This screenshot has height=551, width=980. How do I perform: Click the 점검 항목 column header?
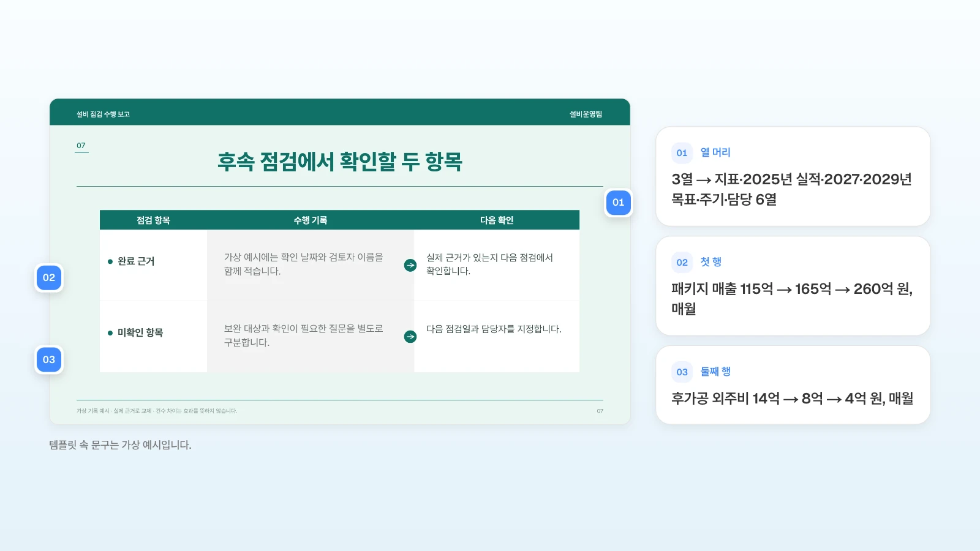(x=153, y=220)
